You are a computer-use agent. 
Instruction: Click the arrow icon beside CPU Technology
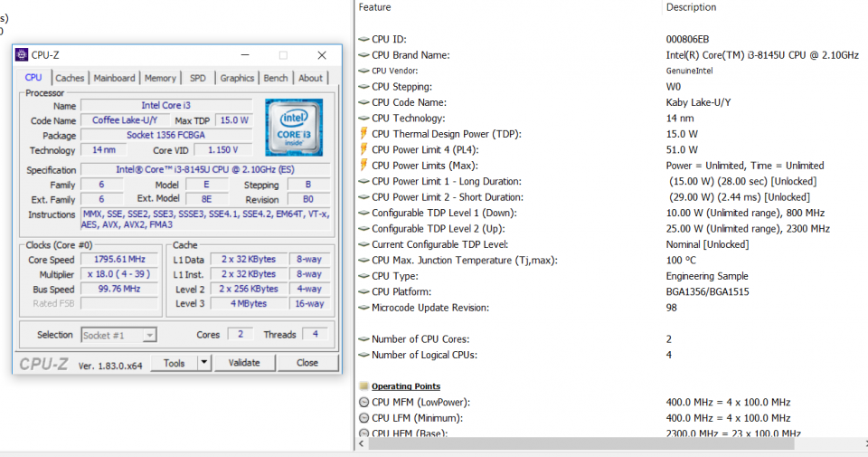(363, 118)
